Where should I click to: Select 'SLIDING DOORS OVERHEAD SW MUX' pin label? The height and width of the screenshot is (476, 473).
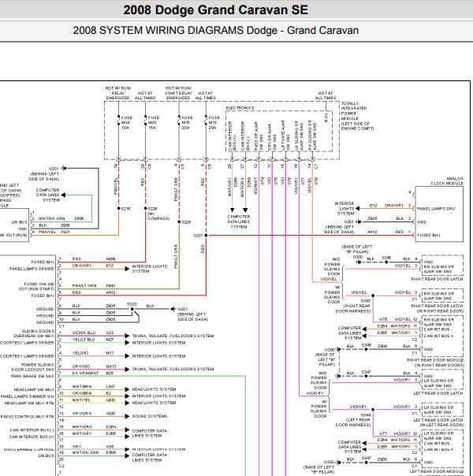coord(33,333)
